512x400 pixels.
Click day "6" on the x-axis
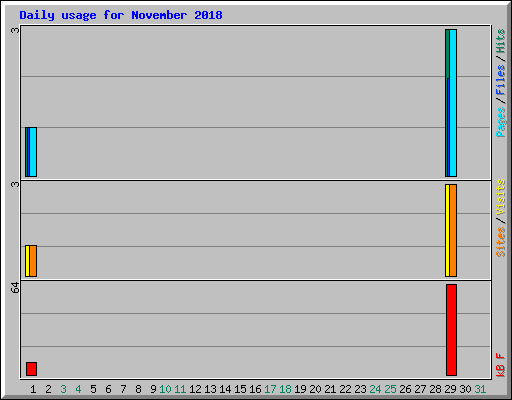[x=108, y=389]
